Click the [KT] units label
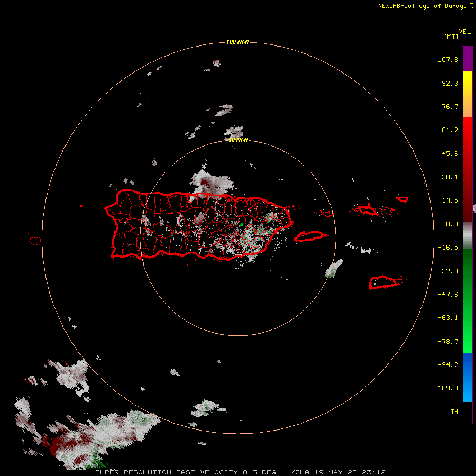476x476 pixels. coord(452,36)
